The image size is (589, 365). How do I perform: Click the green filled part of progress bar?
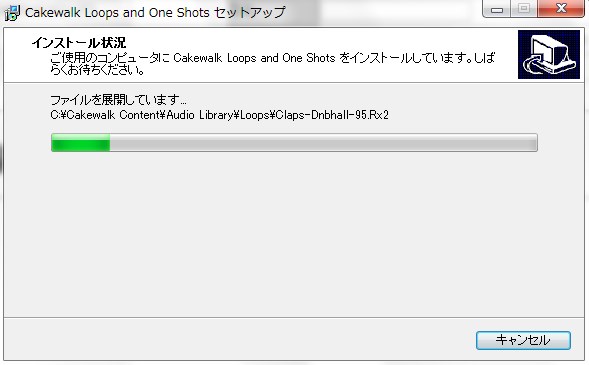click(81, 143)
